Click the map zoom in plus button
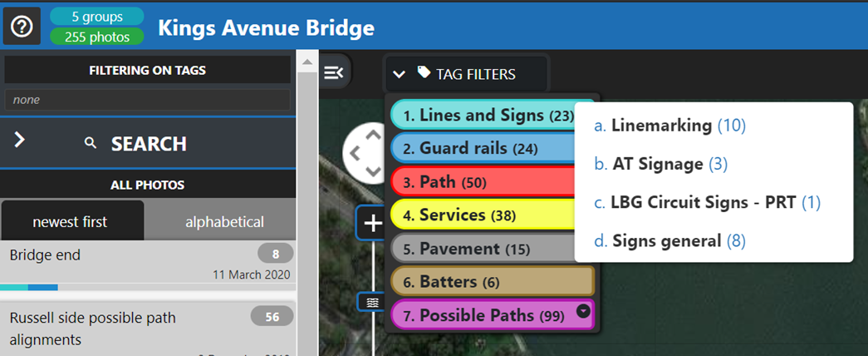 point(373,222)
